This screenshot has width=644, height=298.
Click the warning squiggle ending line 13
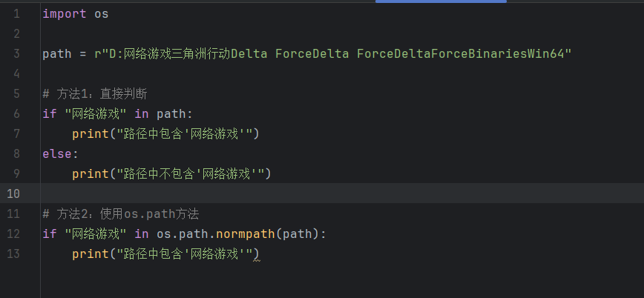coord(256,259)
